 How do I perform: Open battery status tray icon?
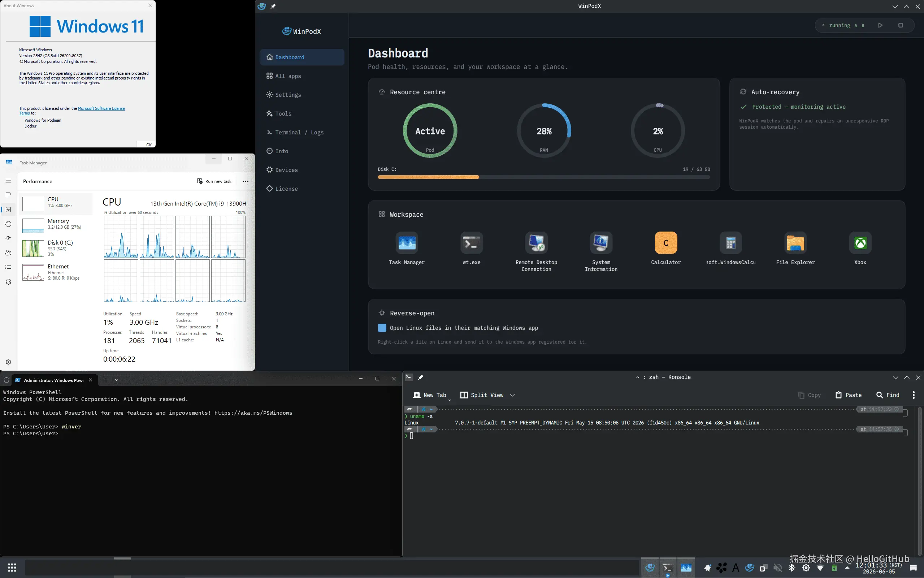coord(834,568)
